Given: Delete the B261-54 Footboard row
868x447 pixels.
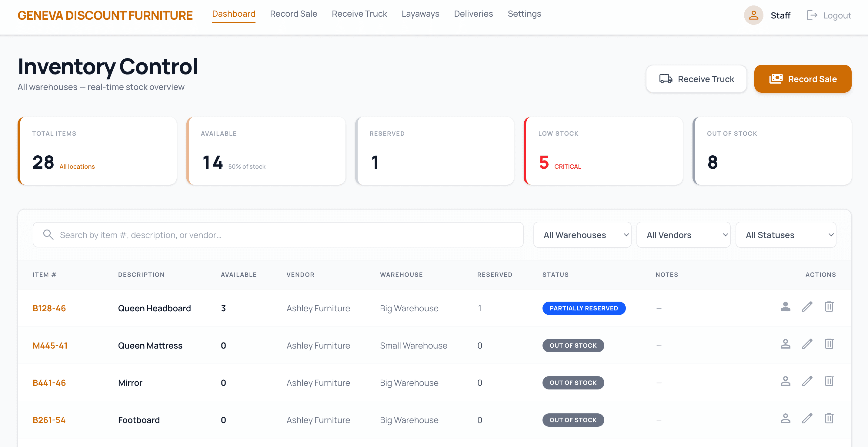Looking at the screenshot, I should pos(829,419).
